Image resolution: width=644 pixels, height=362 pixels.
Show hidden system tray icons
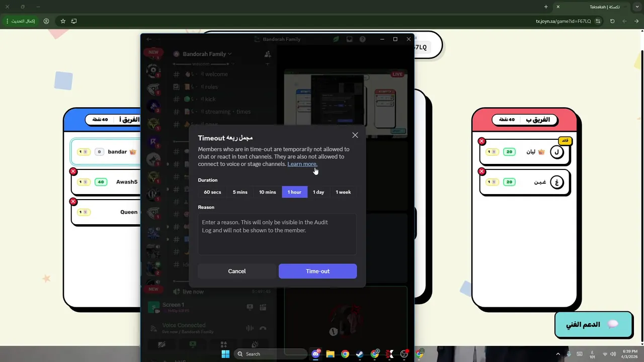557,354
